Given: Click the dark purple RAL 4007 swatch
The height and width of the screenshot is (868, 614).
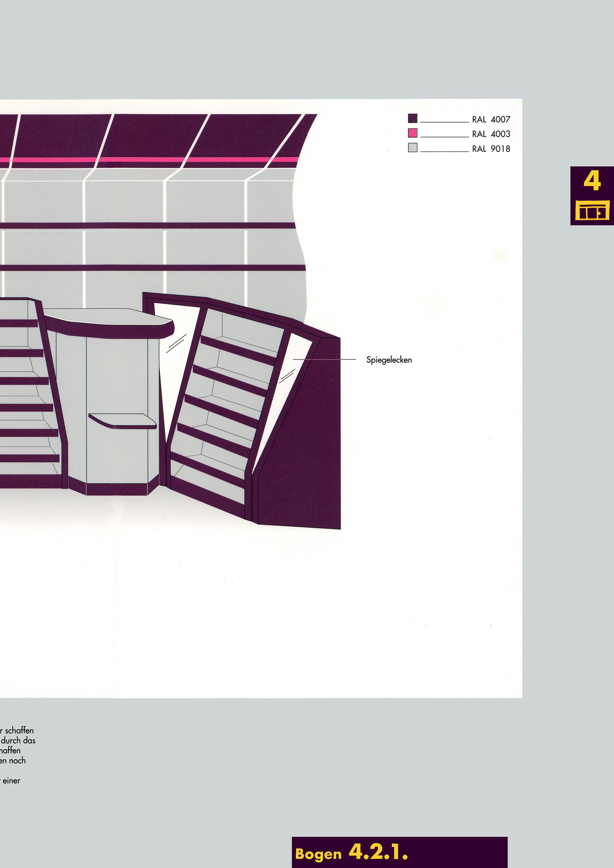Looking at the screenshot, I should point(413,118).
